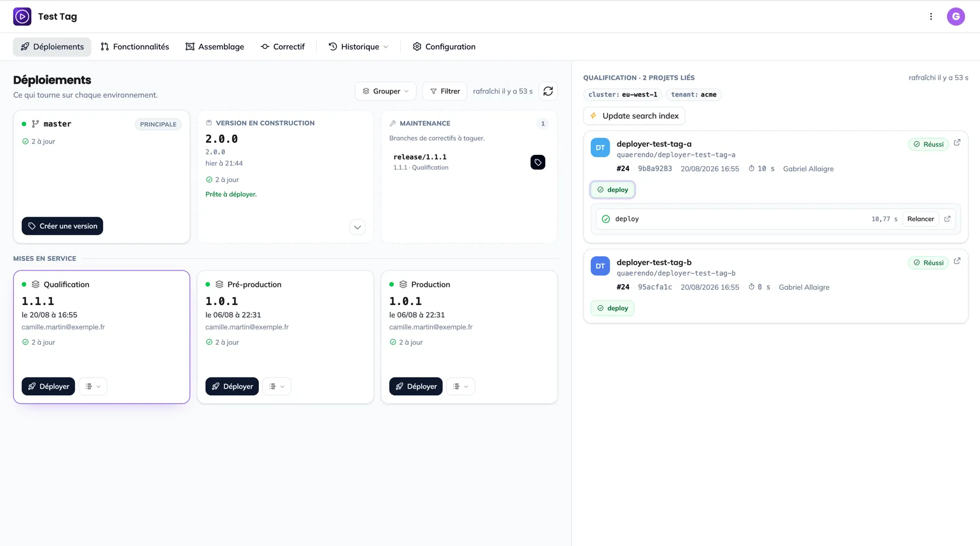Select the release/1.1.1 maintenance branch
Viewport: 980px width, 546px height.
point(420,157)
